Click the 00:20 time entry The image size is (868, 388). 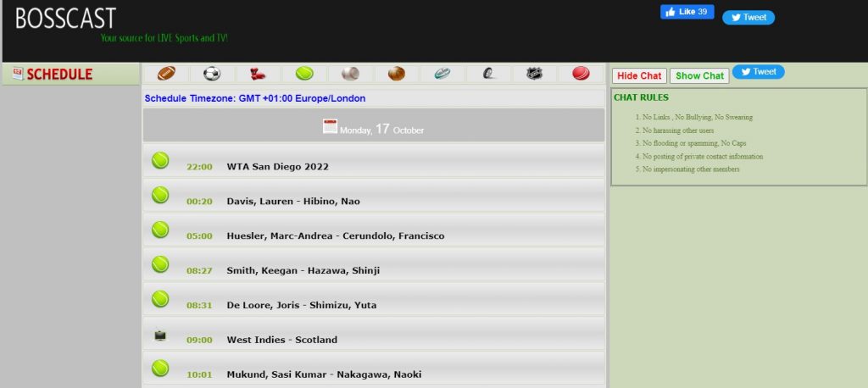point(199,202)
